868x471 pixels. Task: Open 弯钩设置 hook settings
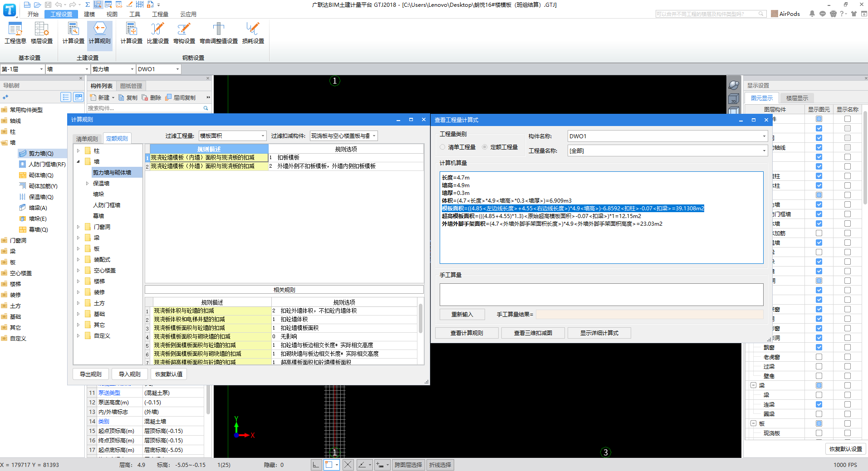pos(184,33)
